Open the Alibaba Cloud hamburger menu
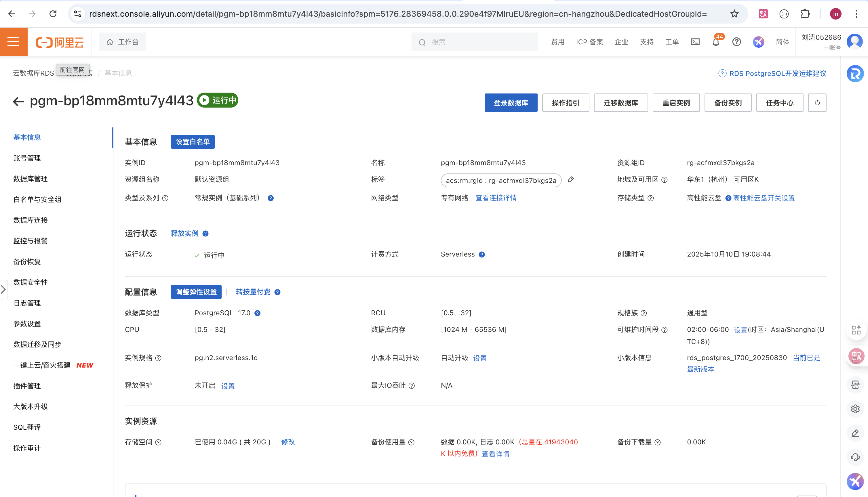The height and width of the screenshot is (497, 868). pos(13,42)
